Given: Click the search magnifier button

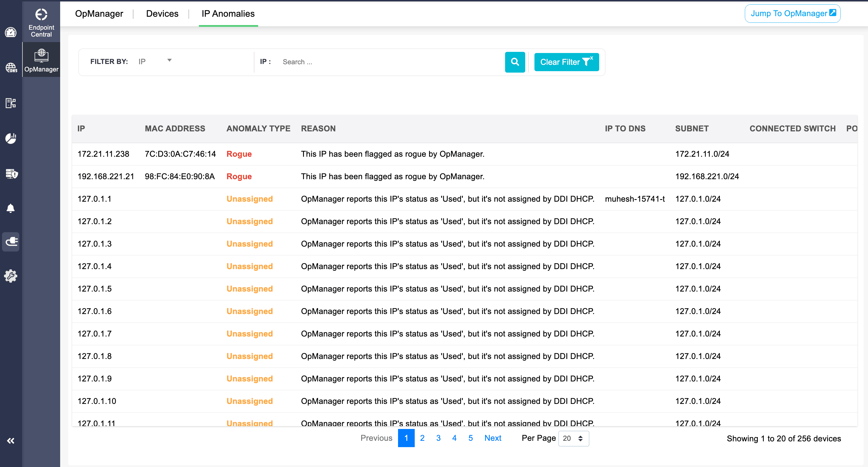Looking at the screenshot, I should pyautogui.click(x=515, y=62).
